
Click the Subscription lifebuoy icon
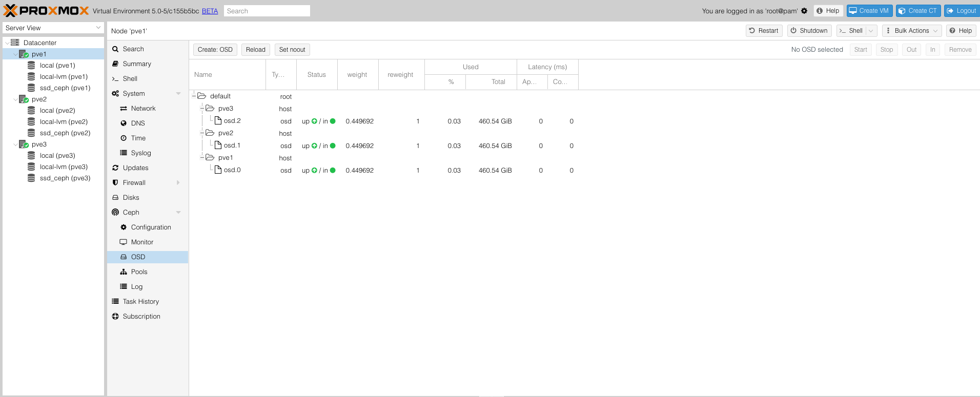(x=115, y=317)
